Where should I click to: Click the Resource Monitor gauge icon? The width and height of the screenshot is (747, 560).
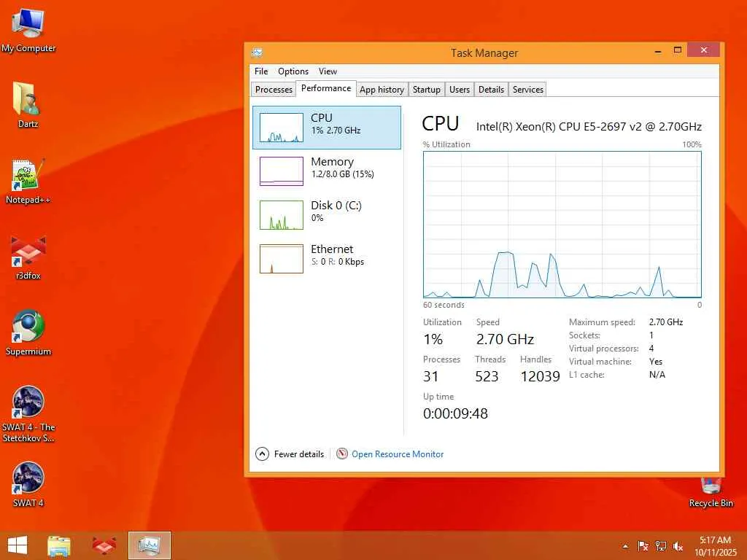341,454
